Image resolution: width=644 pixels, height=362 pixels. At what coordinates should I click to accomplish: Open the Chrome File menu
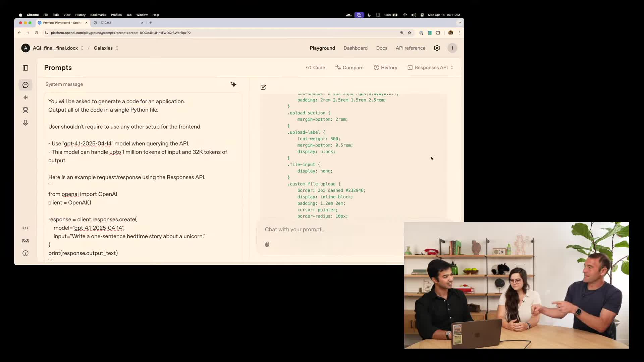pyautogui.click(x=46, y=15)
